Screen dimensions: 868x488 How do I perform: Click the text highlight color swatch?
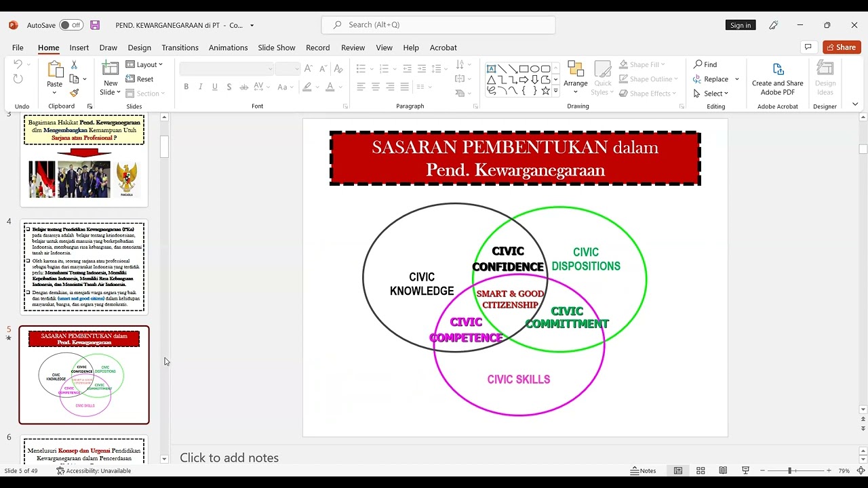point(307,87)
